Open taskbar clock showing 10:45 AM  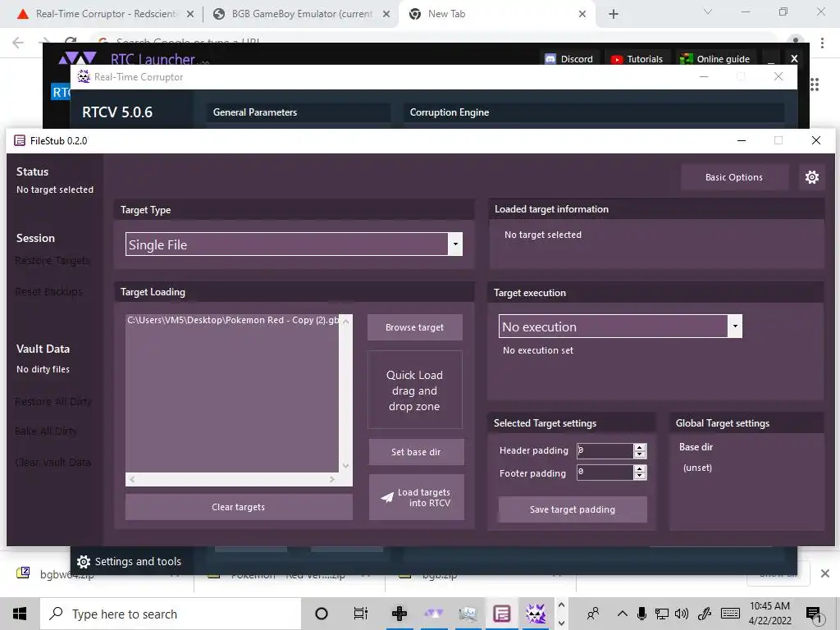tap(769, 614)
